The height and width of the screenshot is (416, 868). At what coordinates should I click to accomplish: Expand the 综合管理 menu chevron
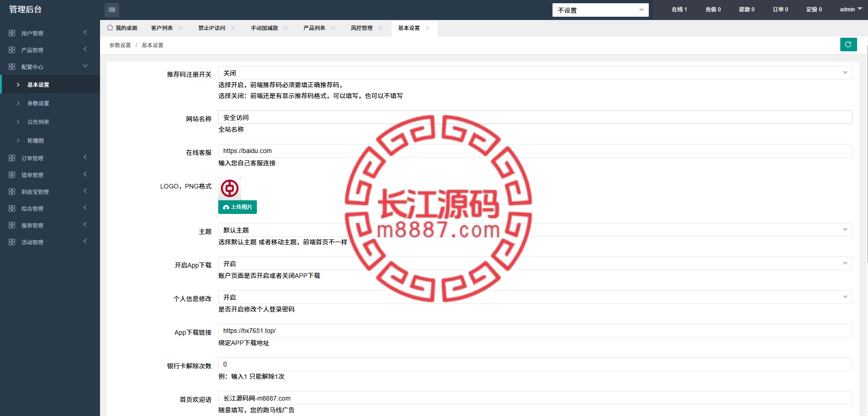click(x=85, y=208)
